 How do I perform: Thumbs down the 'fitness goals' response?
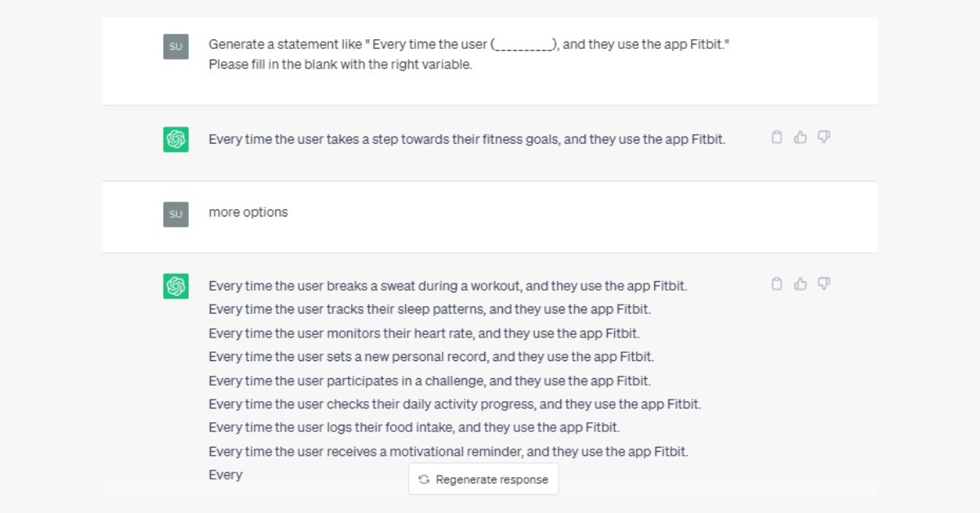[824, 137]
